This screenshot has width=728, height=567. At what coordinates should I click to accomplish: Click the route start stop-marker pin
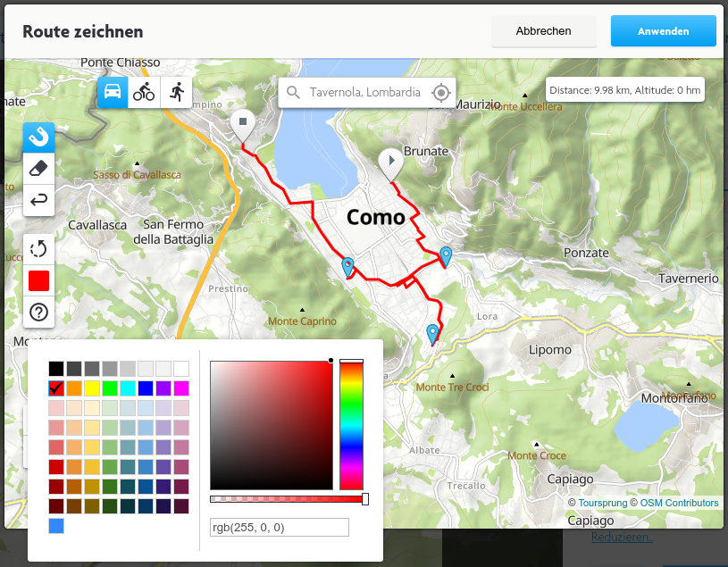point(242,124)
